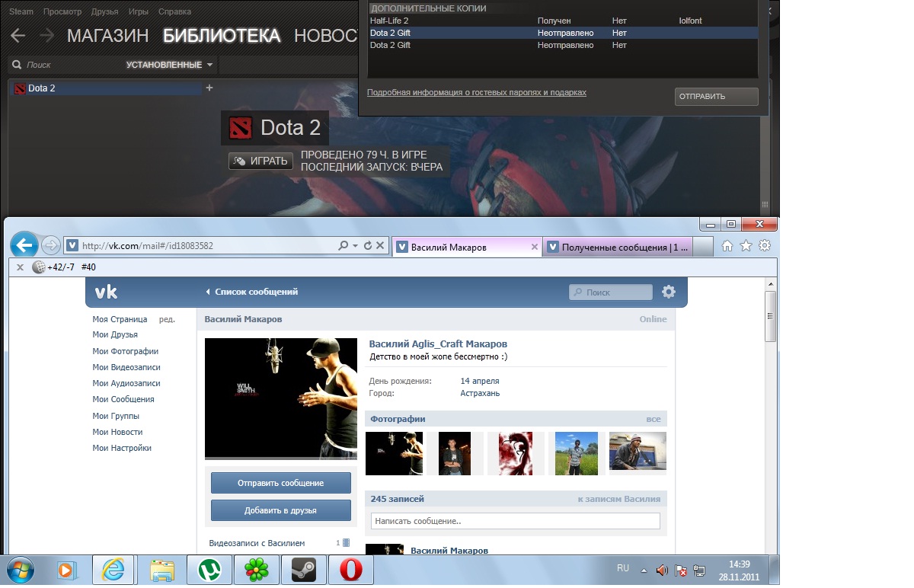Open Internet Explorer favorites star
The width and height of the screenshot is (914, 588).
point(746,245)
